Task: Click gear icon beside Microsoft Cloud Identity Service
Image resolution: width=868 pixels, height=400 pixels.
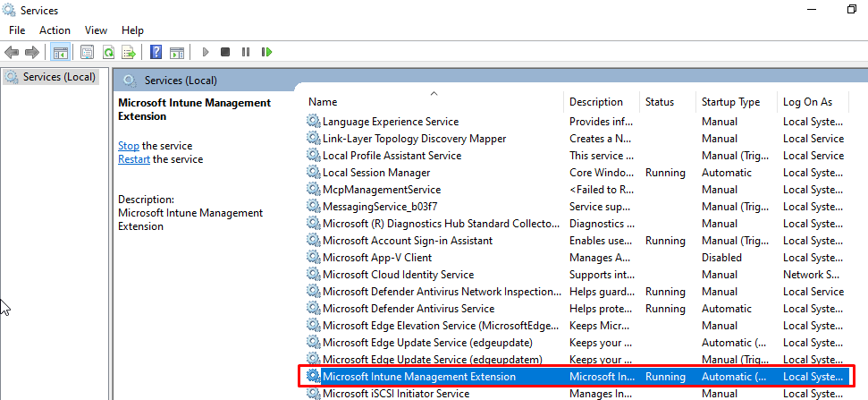Action: [314, 274]
